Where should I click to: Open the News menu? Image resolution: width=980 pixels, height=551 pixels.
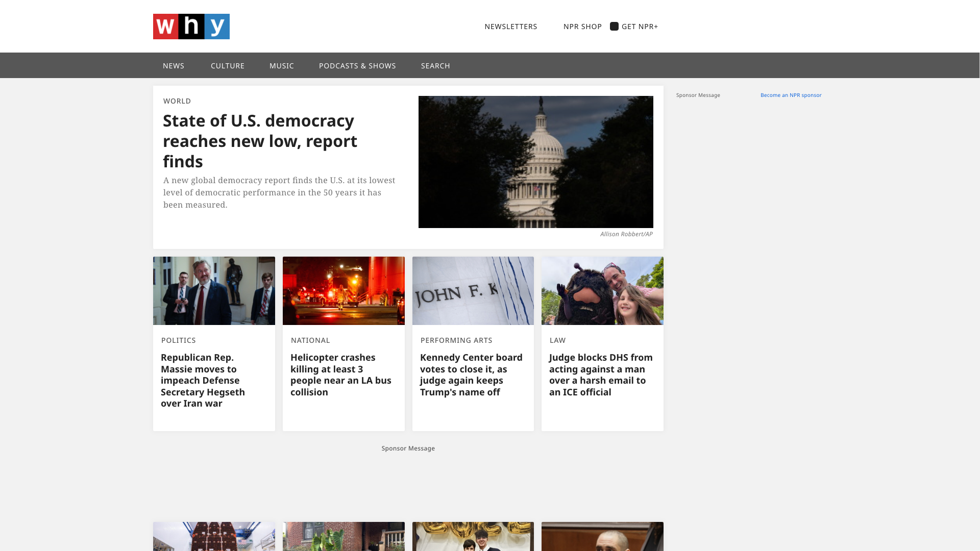(x=174, y=66)
